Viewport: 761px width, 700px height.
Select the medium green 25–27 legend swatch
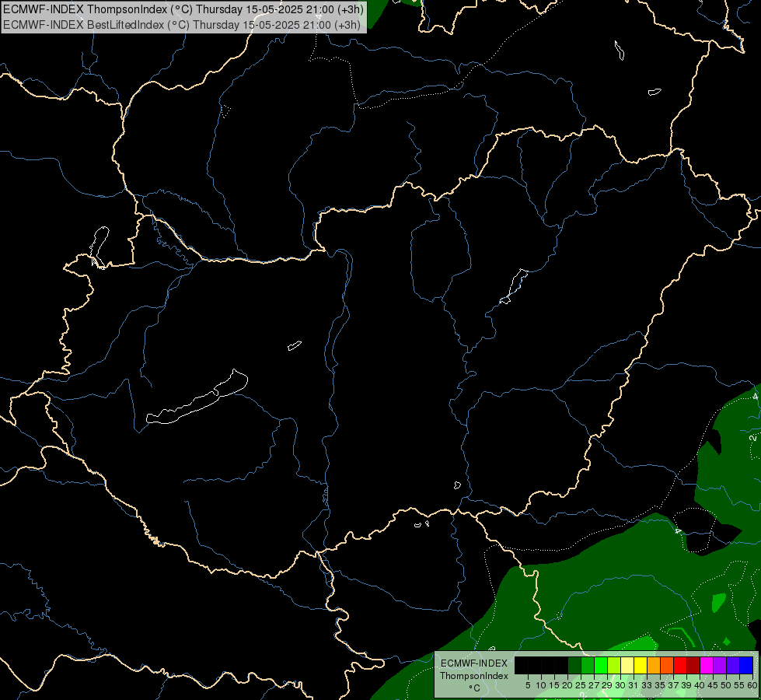coord(588,665)
